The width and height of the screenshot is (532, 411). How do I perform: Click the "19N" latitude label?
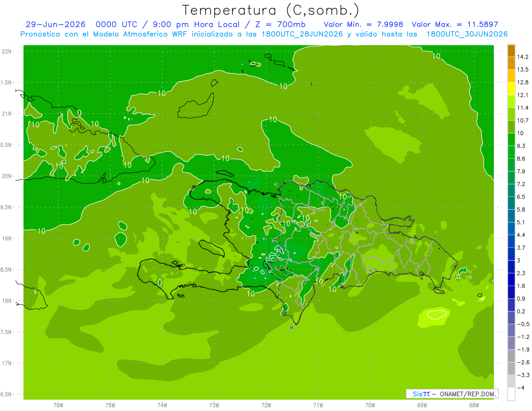tap(7, 239)
